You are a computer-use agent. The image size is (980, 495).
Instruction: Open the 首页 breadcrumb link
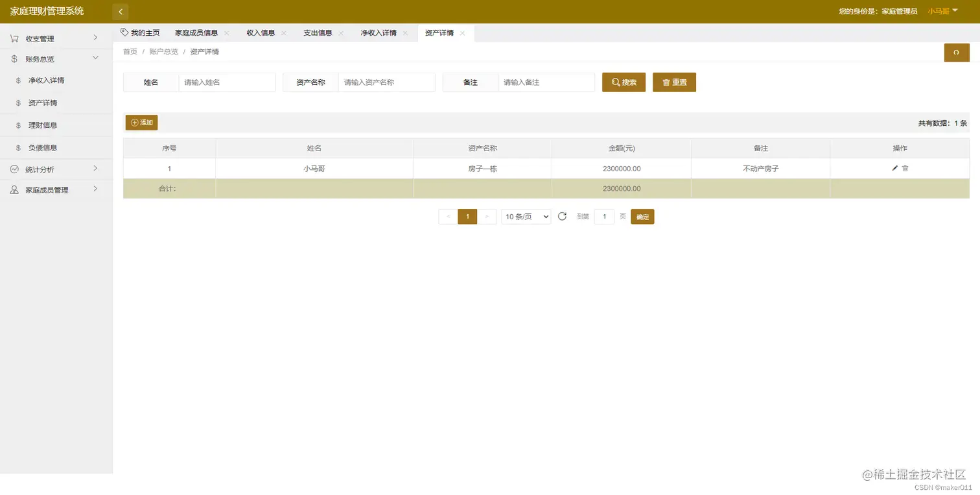coord(130,51)
